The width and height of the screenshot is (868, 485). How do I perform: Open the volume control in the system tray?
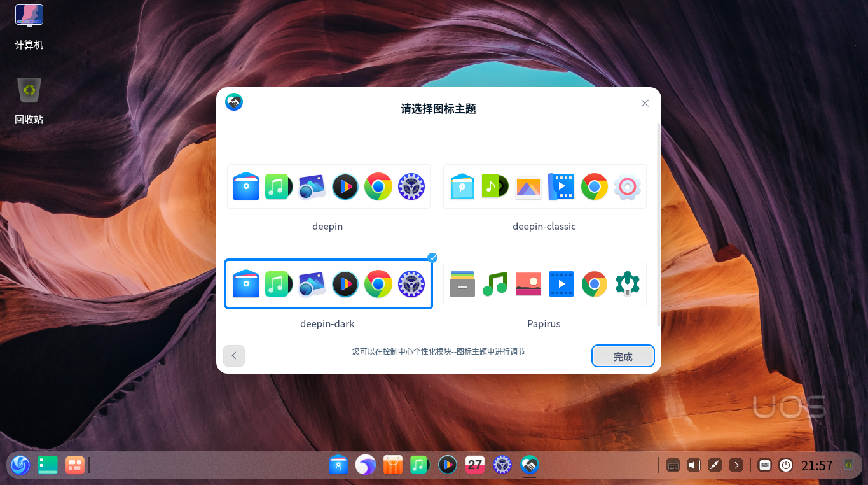click(693, 465)
